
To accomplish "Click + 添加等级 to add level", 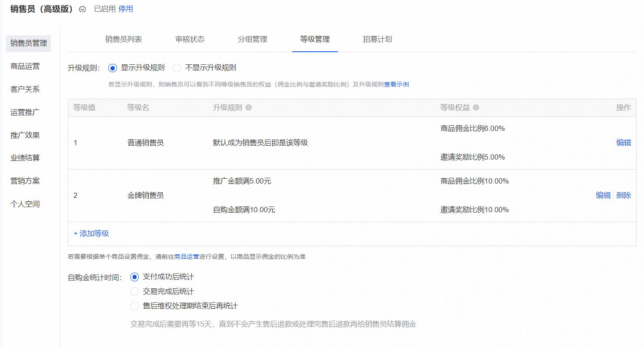I will pyautogui.click(x=91, y=234).
